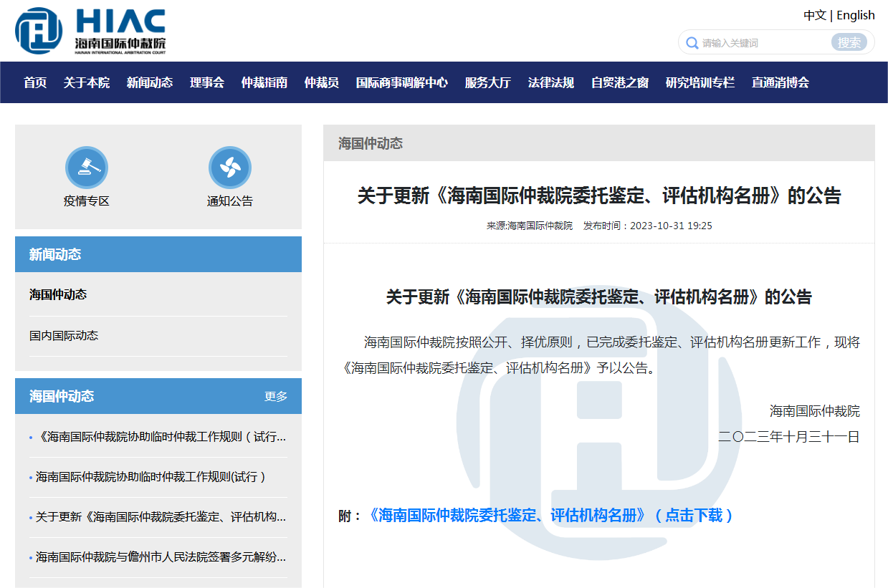Screen dimensions: 888x588
Task: Open 国际商事调解中心 menu item
Action: tap(402, 82)
